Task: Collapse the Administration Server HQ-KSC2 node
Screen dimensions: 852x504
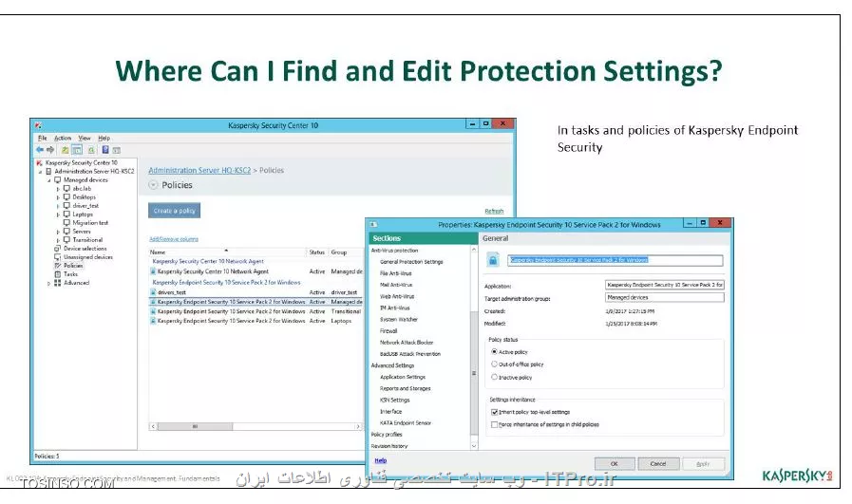Action: tap(40, 172)
